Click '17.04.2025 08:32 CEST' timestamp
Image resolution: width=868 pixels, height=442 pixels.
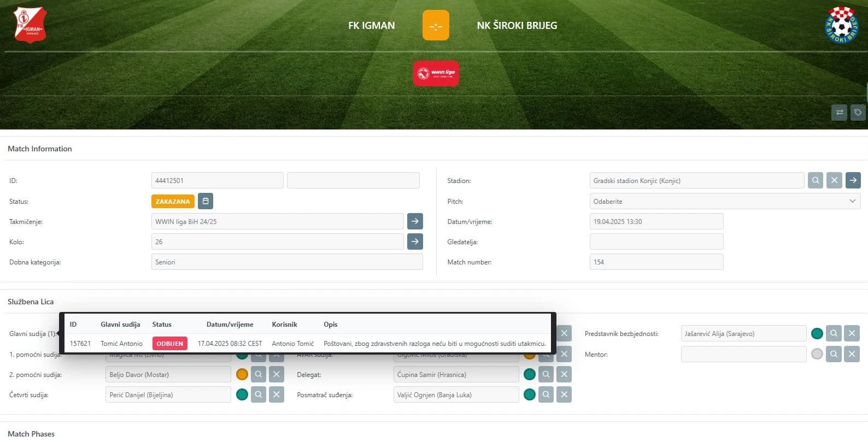(230, 344)
